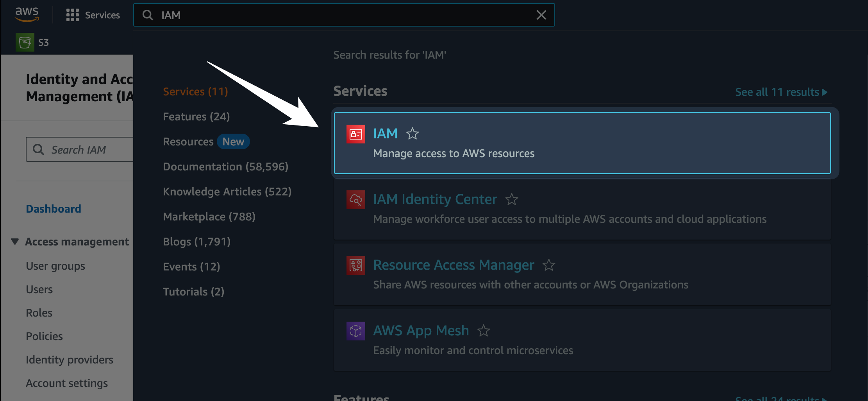Collapse the Access management section
Viewport: 868px width, 401px height.
point(15,242)
